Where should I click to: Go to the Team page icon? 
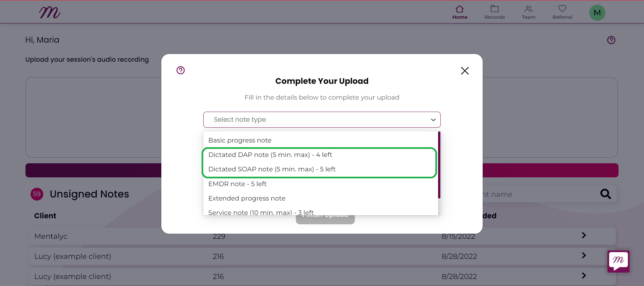529,9
